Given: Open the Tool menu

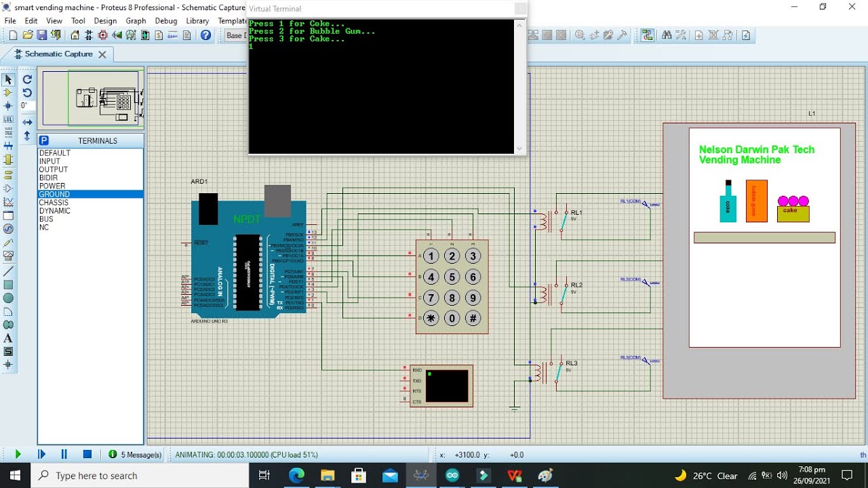Looking at the screenshot, I should [78, 21].
